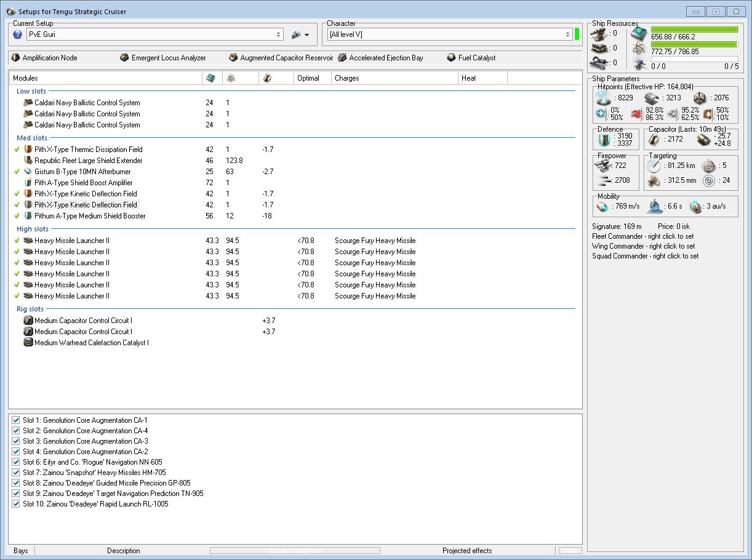The width and height of the screenshot is (752, 560).
Task: Click the Charges column header
Action: [394, 78]
